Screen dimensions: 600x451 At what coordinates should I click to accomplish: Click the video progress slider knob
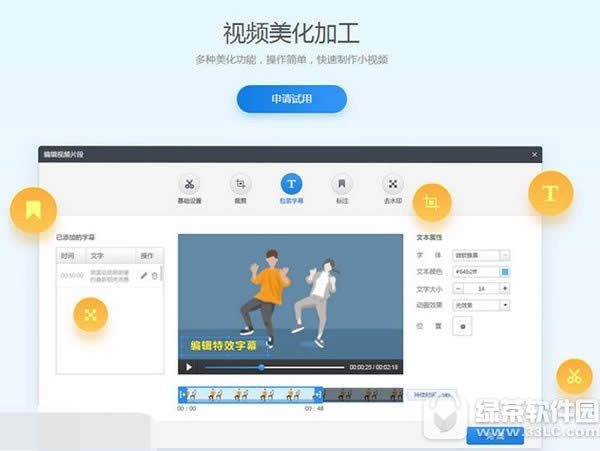(x=261, y=368)
